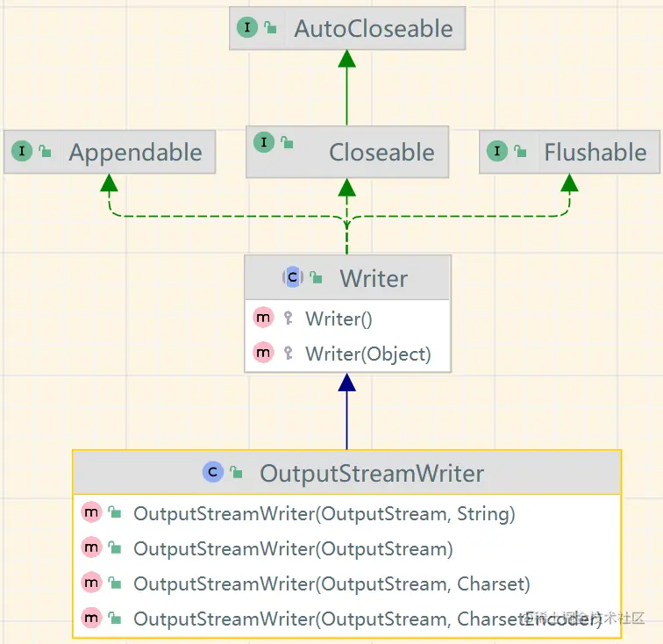Click public lock icon of CharsetEncoder constructor
The width and height of the screenshot is (663, 644).
point(115,618)
